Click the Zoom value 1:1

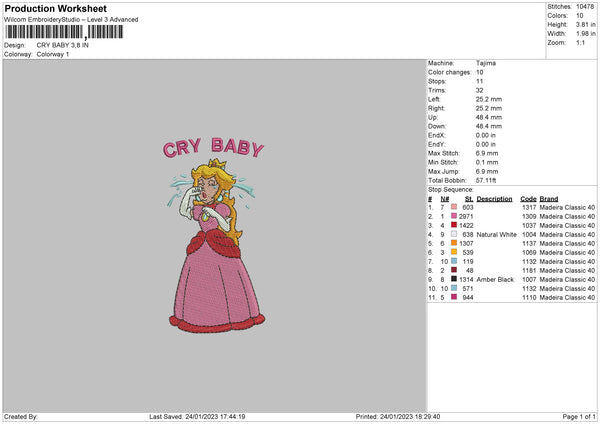coord(580,43)
